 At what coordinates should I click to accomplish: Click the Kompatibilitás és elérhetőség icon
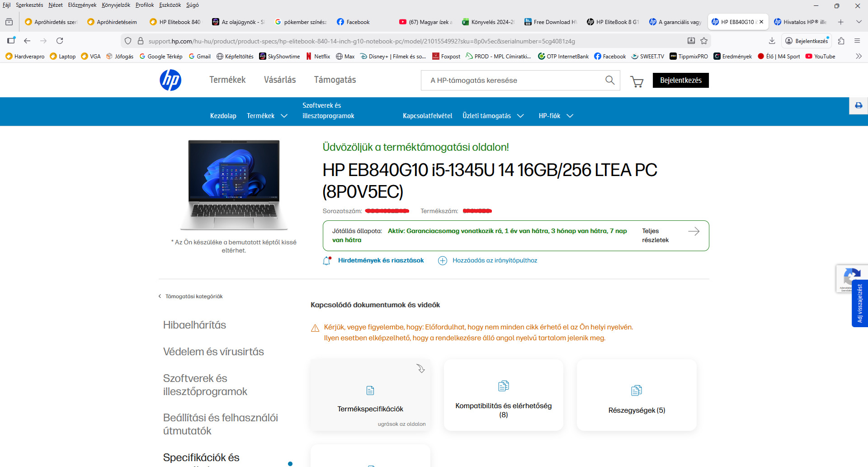[504, 386]
